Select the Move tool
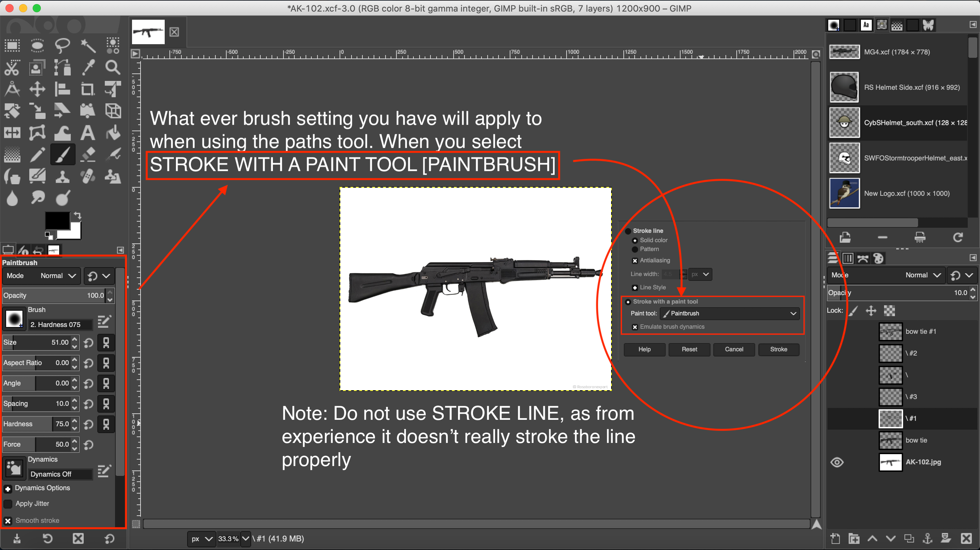Image resolution: width=980 pixels, height=550 pixels. coord(37,90)
